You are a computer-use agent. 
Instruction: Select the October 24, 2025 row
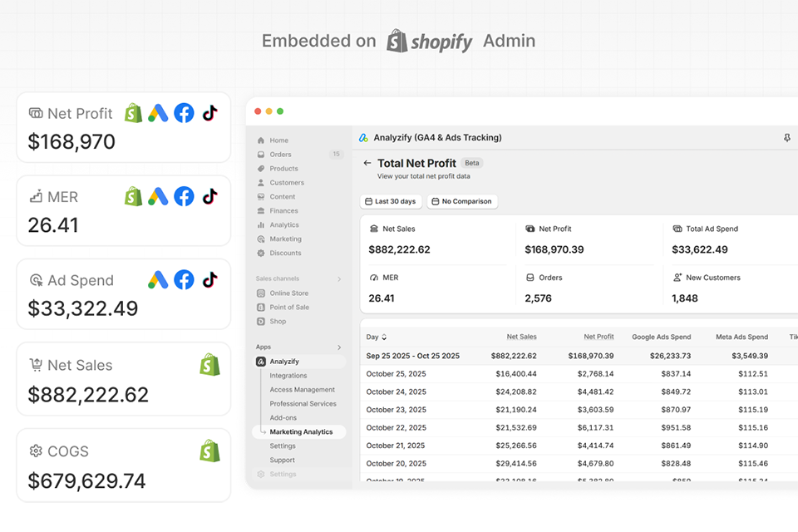pos(579,392)
